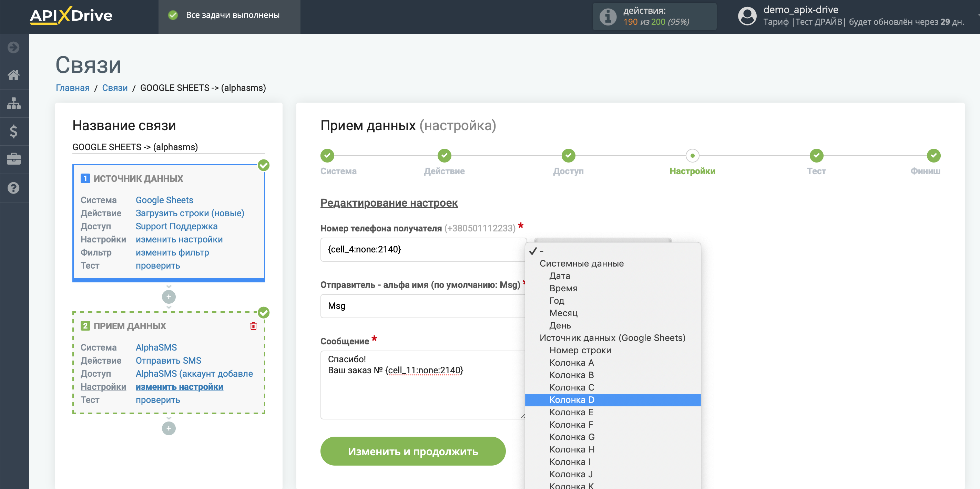The height and width of the screenshot is (489, 980).
Task: Click Изменить и продолжить button
Action: (x=413, y=451)
